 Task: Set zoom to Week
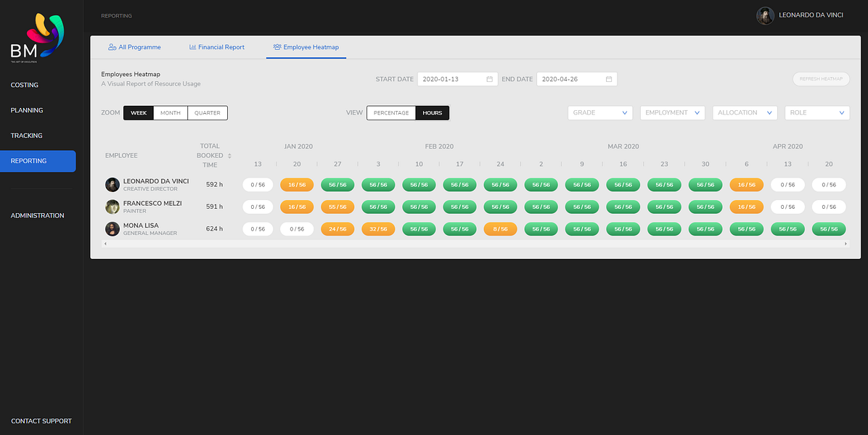tap(139, 113)
